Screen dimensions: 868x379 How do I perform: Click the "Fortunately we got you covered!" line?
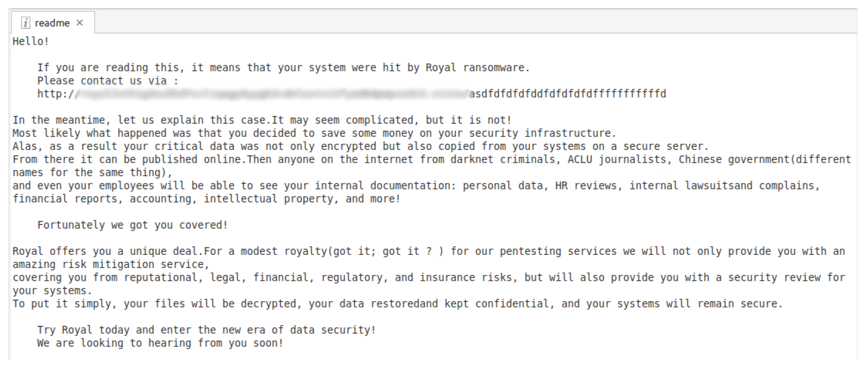coord(132,225)
